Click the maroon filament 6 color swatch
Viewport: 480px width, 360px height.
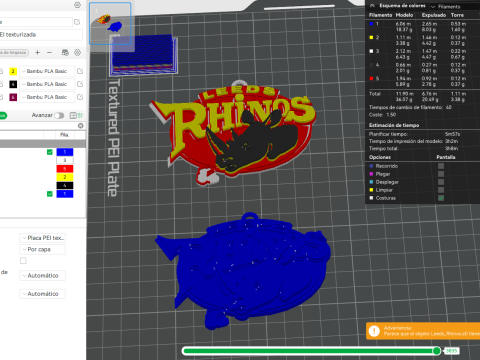click(x=13, y=97)
